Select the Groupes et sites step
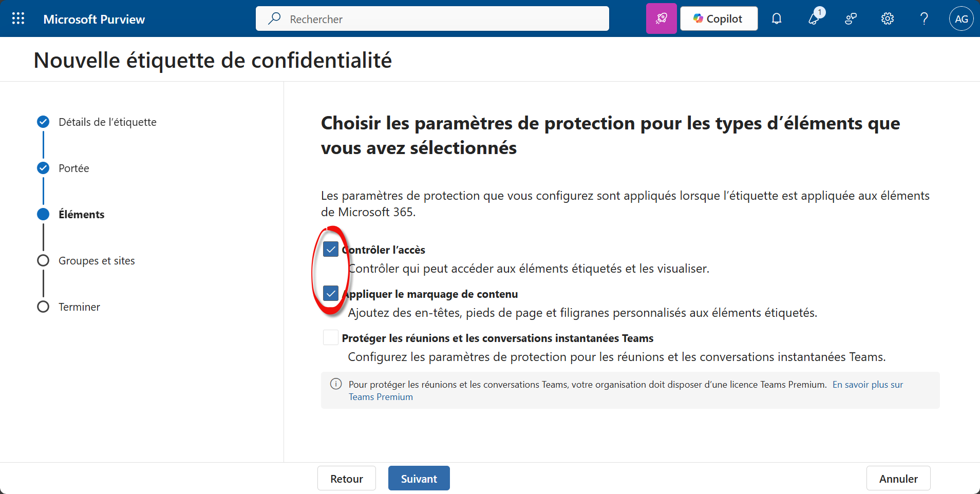The height and width of the screenshot is (494, 980). coord(97,261)
